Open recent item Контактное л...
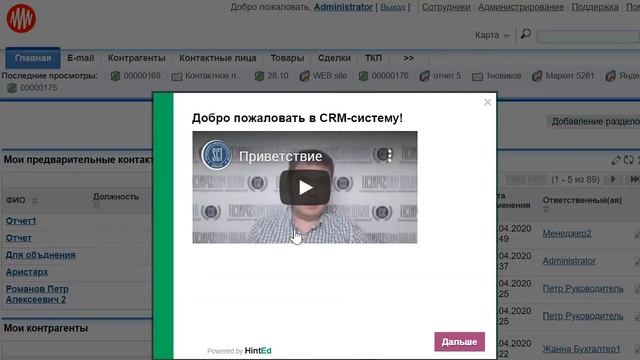The width and height of the screenshot is (640, 360). pyautogui.click(x=213, y=76)
